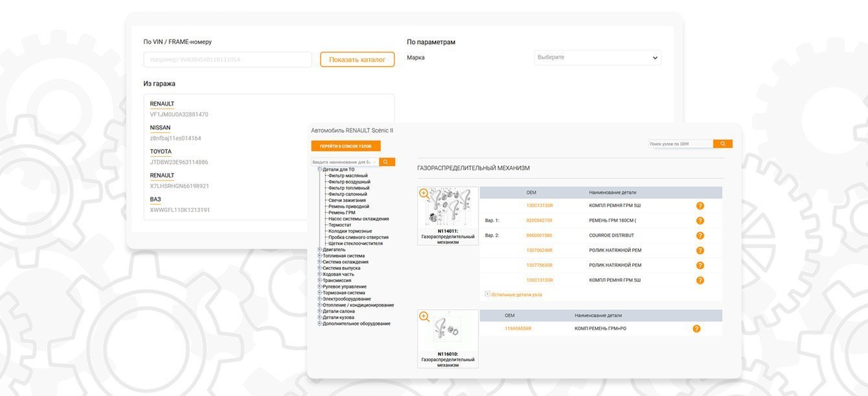The height and width of the screenshot is (396, 868).
Task: Select 'Пробка сливного отверстия' in the tree
Action: (358, 237)
